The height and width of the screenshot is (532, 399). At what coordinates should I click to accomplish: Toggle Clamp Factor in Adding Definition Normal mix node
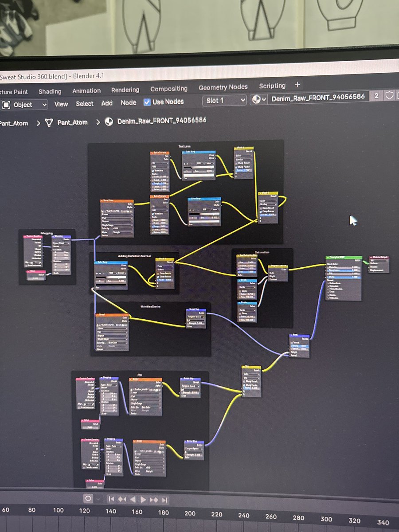[158, 277]
